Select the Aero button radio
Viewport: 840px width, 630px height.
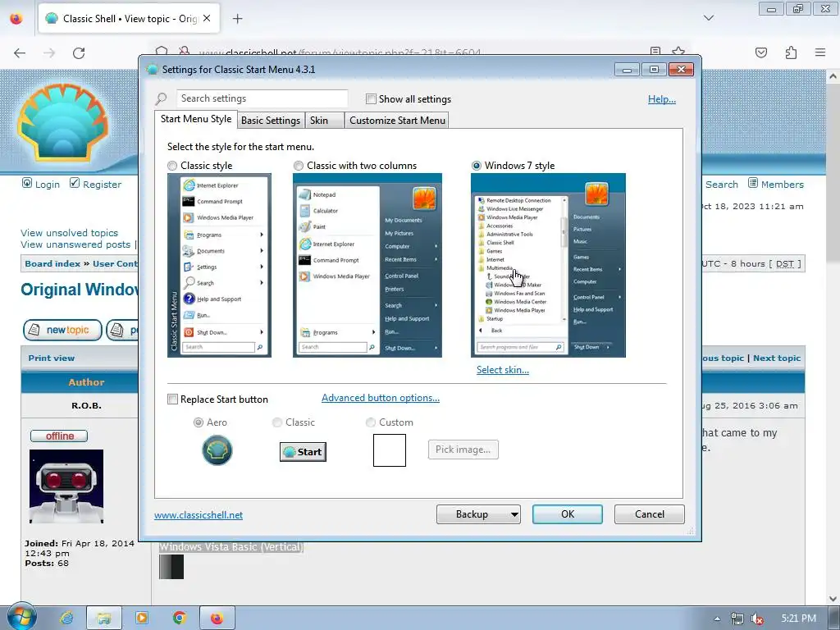[x=199, y=422]
